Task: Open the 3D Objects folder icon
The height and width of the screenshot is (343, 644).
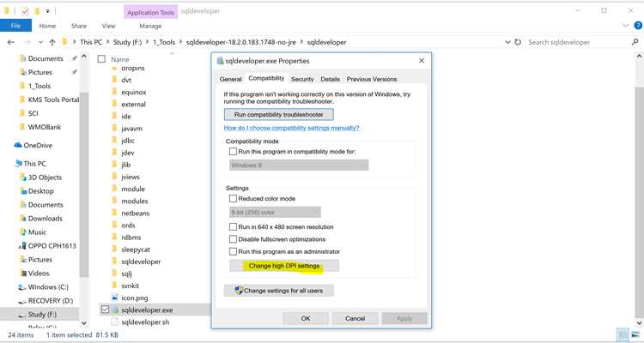Action: [x=23, y=178]
